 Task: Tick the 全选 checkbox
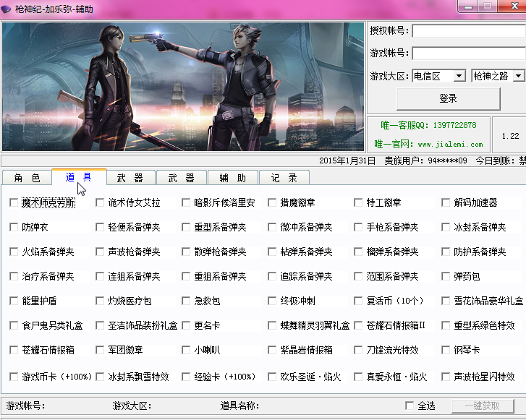tap(410, 406)
